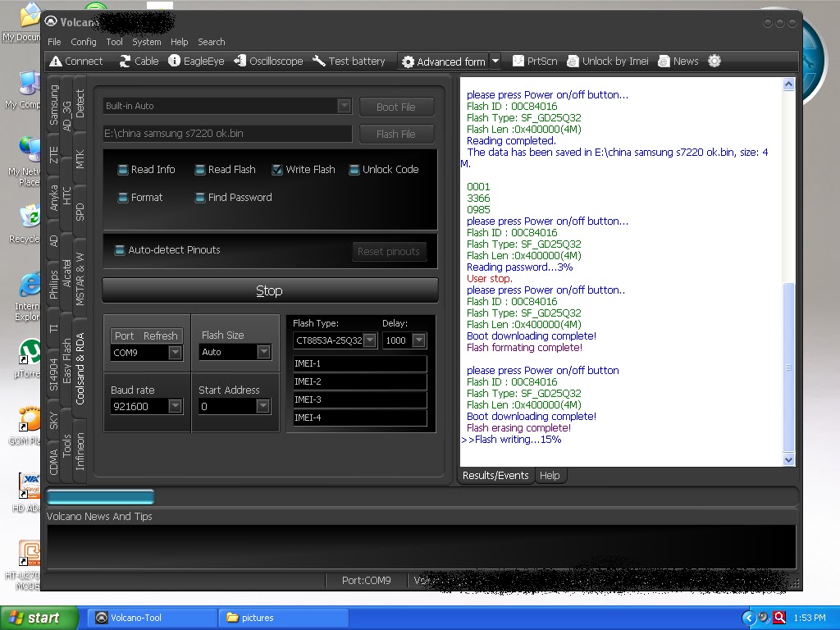
Task: Expand the Built-in Auto boot dropdown
Action: click(345, 106)
